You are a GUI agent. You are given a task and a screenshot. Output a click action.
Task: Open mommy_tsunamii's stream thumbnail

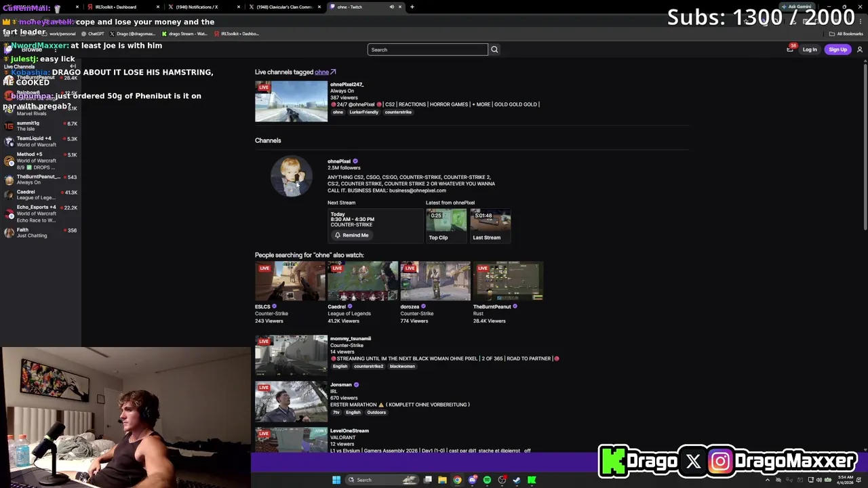(x=291, y=356)
